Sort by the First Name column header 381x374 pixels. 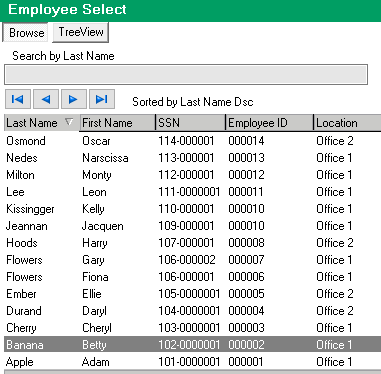[x=117, y=123]
